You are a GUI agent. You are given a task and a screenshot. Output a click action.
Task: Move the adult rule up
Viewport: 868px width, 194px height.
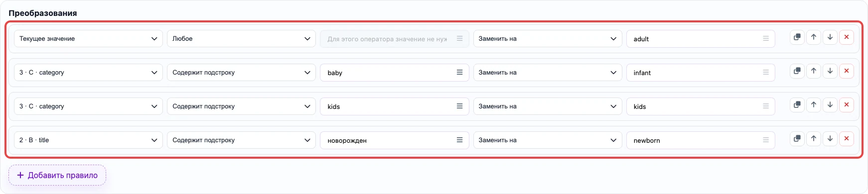(814, 37)
